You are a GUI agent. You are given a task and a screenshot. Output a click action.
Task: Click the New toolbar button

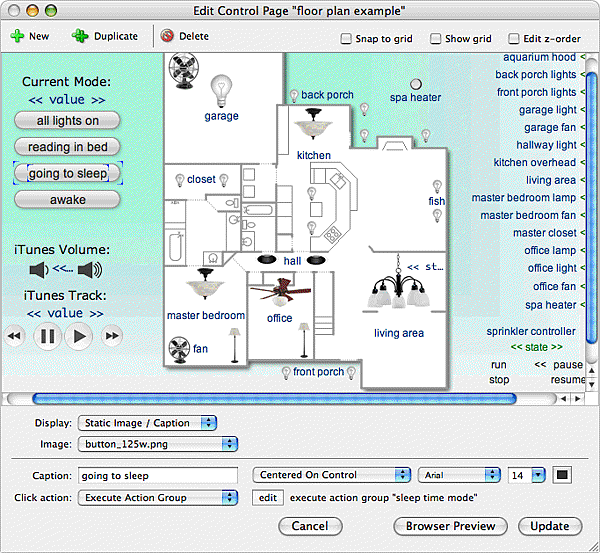30,36
